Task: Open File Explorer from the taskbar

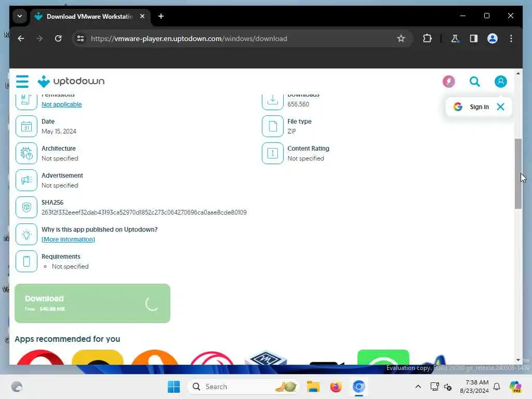Action: 313,387
